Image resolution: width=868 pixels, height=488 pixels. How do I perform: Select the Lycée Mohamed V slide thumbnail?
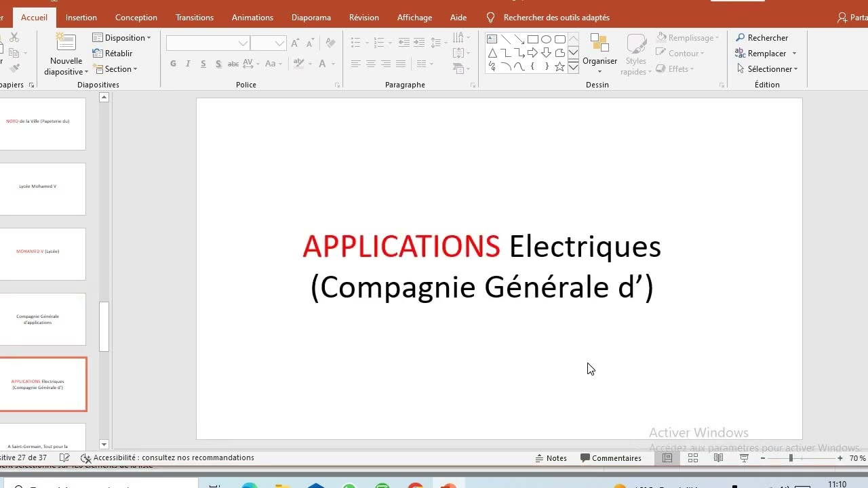click(x=43, y=188)
